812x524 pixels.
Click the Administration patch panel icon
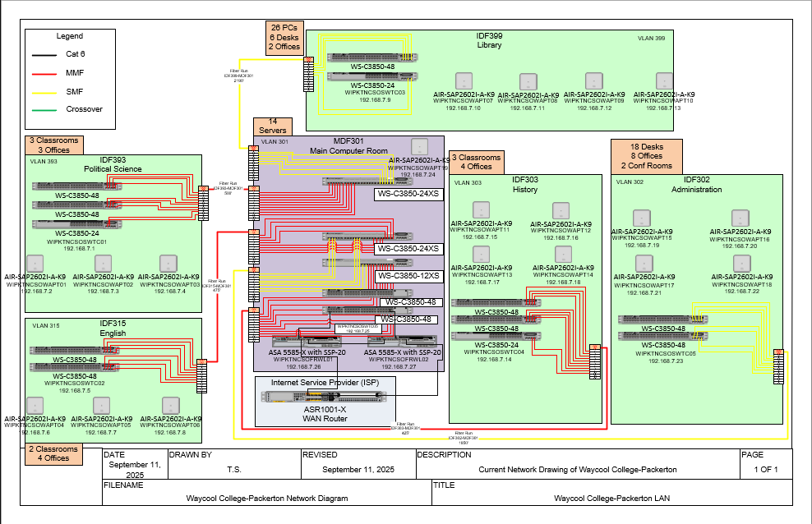point(779,367)
